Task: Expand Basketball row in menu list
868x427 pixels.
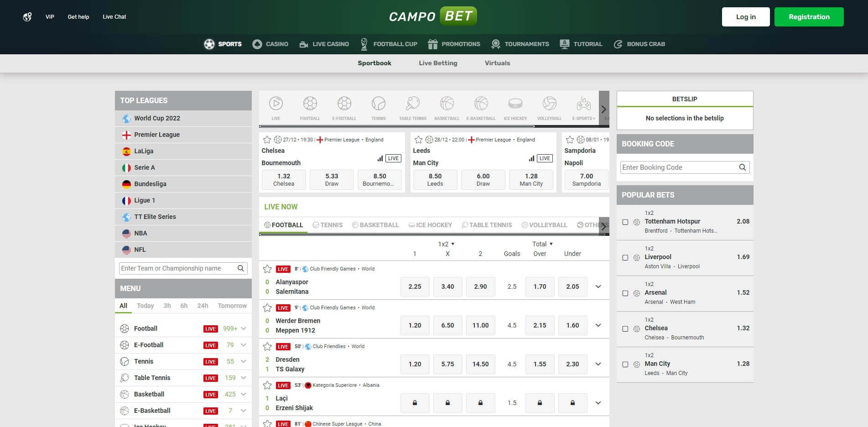Action: tap(244, 394)
